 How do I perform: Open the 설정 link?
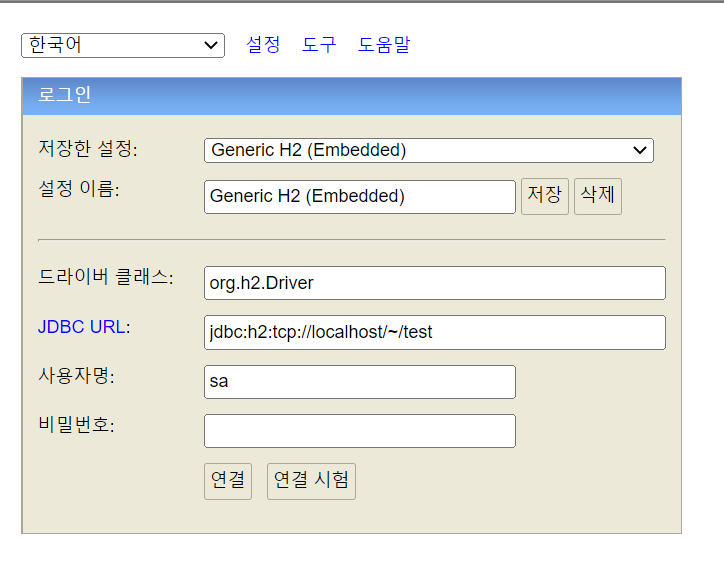[263, 45]
